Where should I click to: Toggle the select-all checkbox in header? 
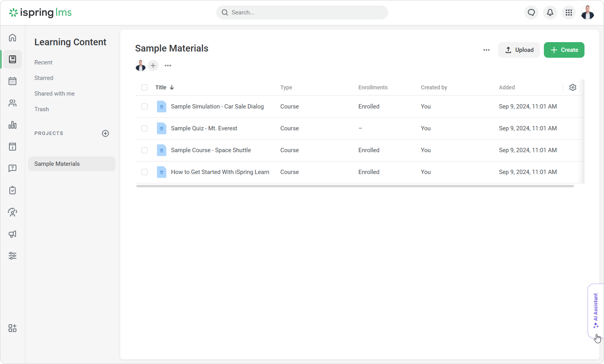pos(144,87)
